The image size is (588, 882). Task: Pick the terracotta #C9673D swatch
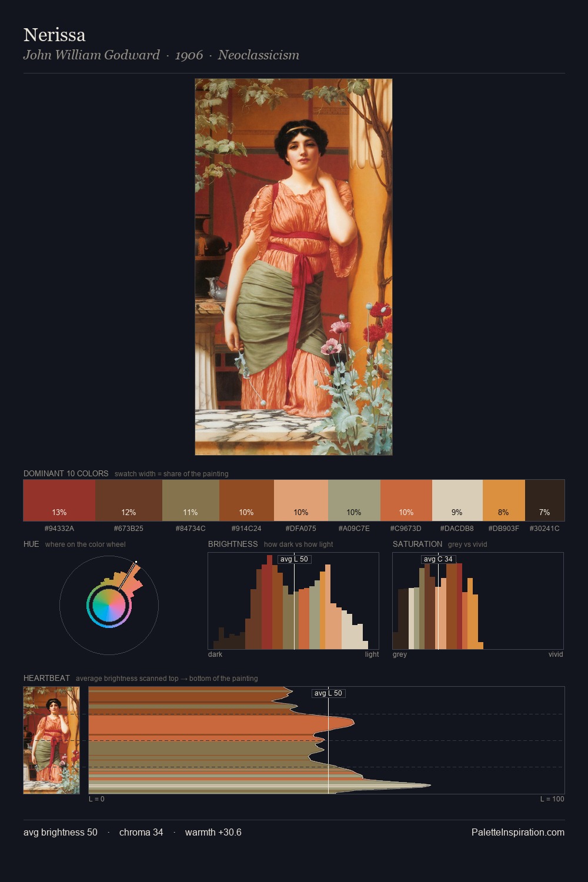click(x=406, y=500)
